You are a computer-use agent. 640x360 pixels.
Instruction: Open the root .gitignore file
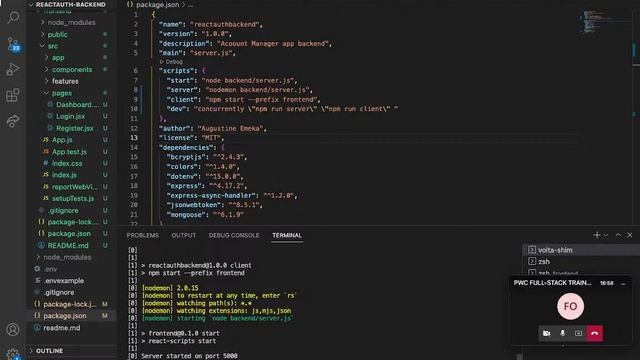click(72, 292)
